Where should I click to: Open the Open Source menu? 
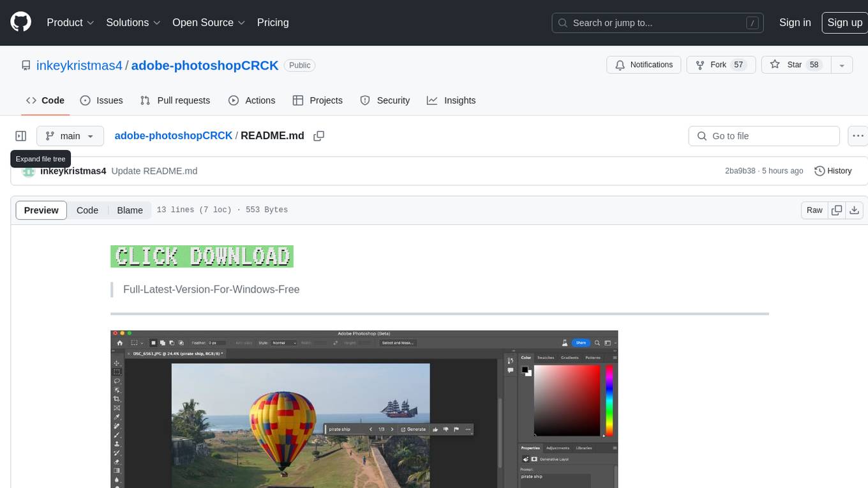(x=209, y=22)
